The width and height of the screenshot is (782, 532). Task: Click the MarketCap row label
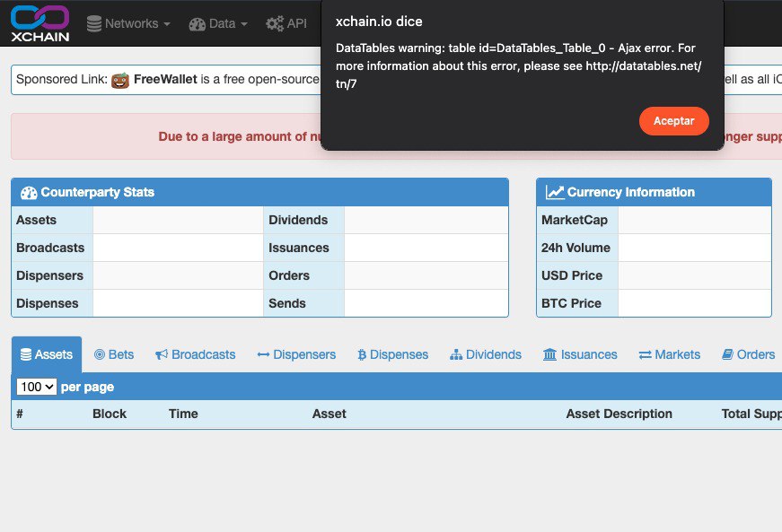pyautogui.click(x=575, y=220)
